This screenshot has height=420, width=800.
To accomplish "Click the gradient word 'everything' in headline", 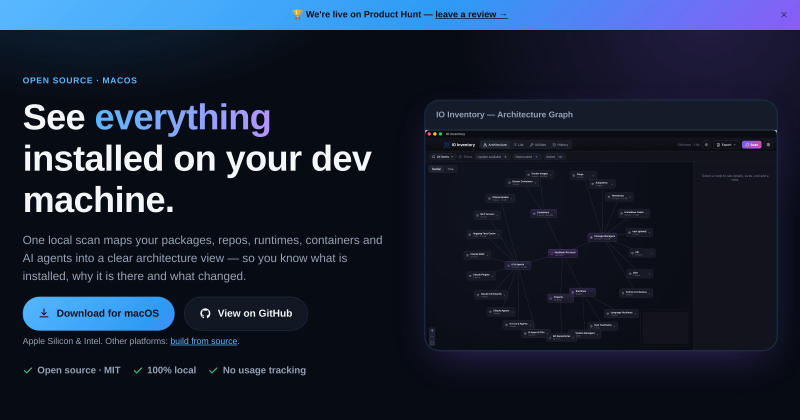I will point(183,117).
